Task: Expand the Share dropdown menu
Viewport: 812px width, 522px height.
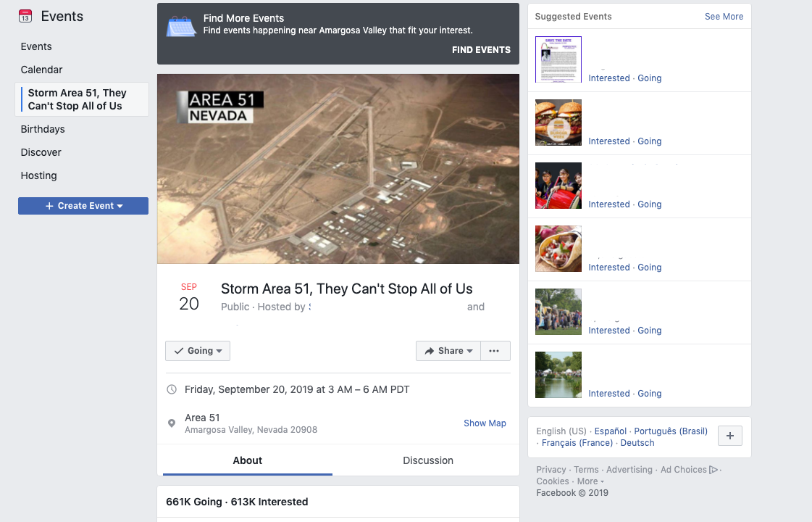Action: click(x=448, y=351)
